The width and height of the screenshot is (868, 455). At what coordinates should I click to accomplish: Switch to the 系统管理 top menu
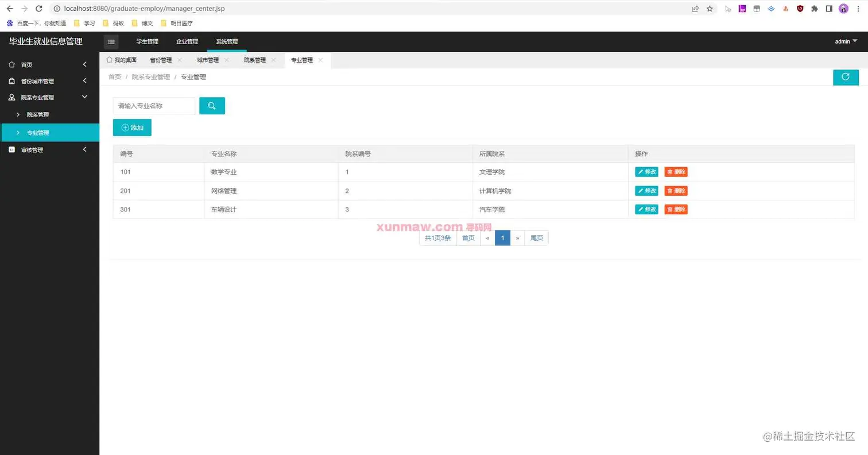(227, 41)
